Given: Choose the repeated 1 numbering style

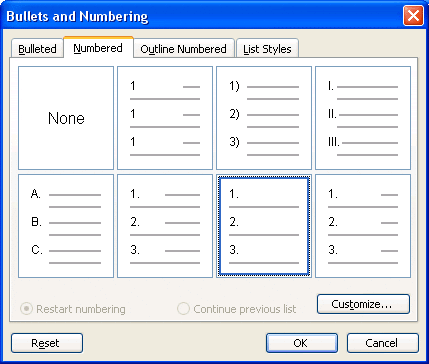Looking at the screenshot, I should (165, 118).
